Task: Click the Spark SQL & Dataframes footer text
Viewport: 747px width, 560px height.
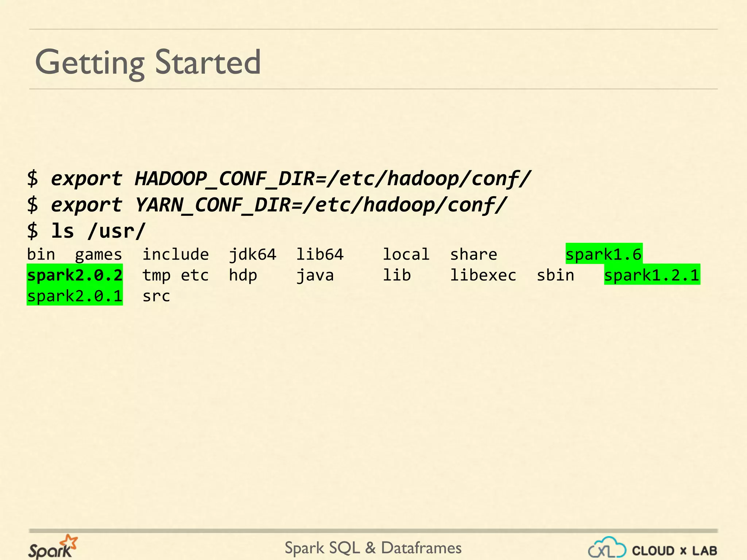Action: (373, 548)
